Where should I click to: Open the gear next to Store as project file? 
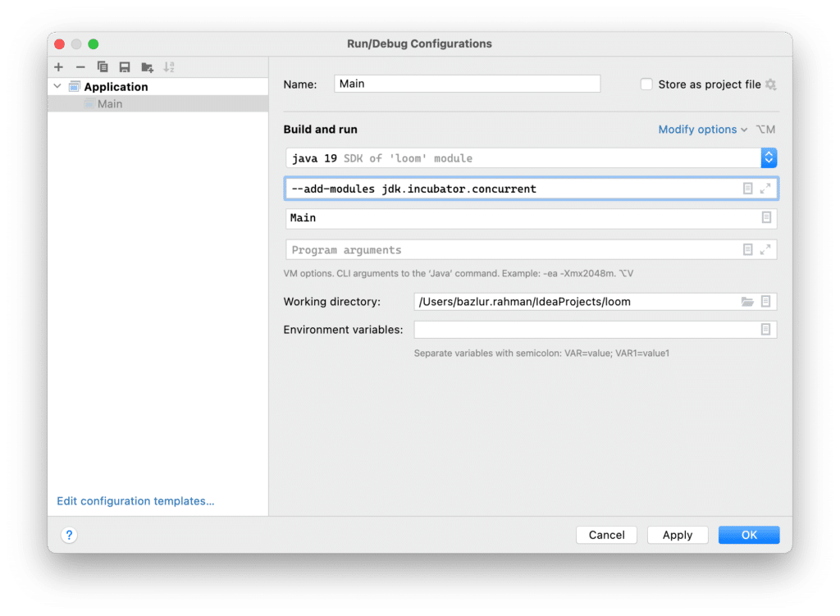pyautogui.click(x=771, y=84)
